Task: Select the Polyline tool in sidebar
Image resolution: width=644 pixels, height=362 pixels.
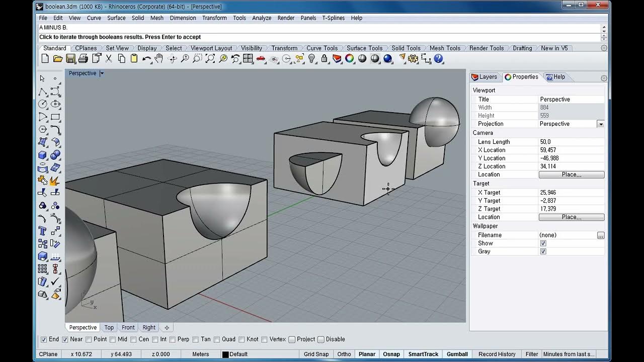Action: [43, 92]
